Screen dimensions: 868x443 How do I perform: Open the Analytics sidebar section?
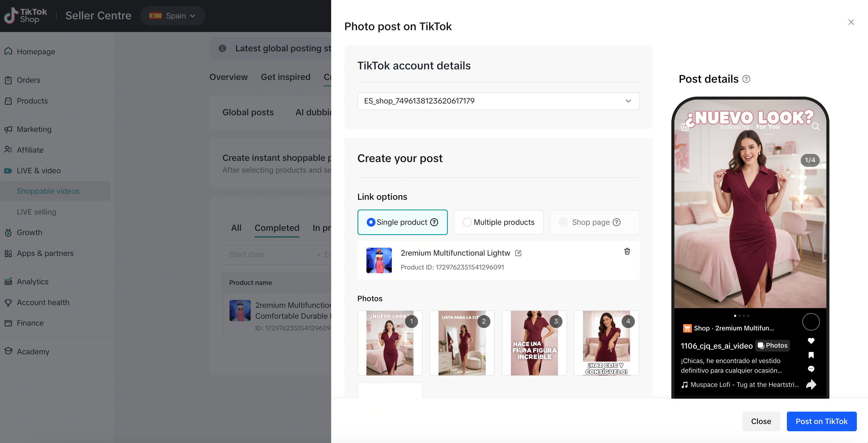click(x=33, y=282)
